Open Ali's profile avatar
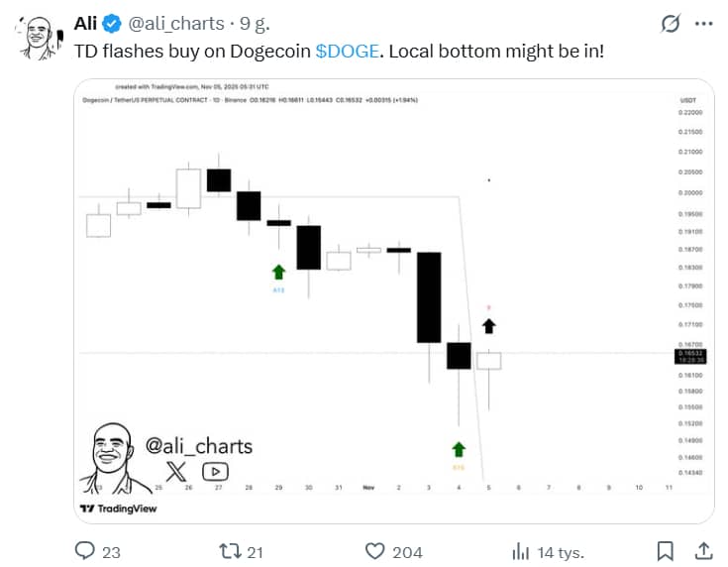The height and width of the screenshot is (567, 728). pos(36,37)
